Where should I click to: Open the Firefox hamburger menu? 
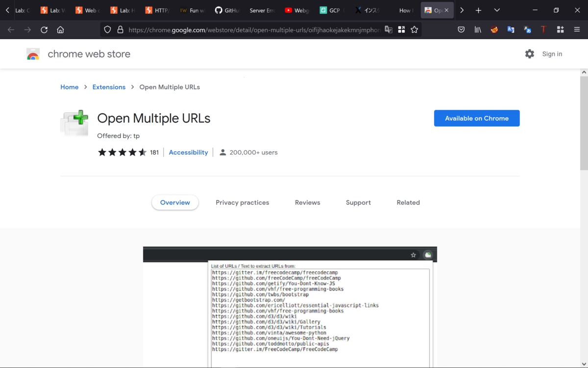click(x=577, y=30)
